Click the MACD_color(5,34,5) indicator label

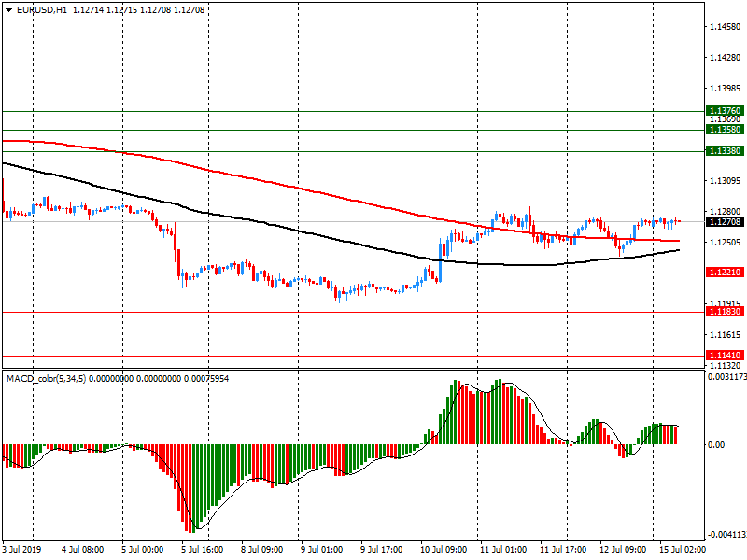pyautogui.click(x=46, y=379)
